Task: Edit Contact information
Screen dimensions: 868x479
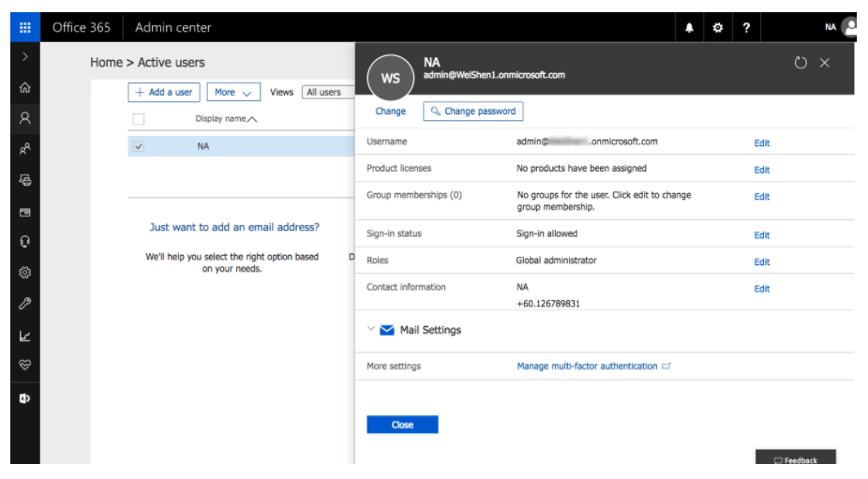Action: coord(762,289)
